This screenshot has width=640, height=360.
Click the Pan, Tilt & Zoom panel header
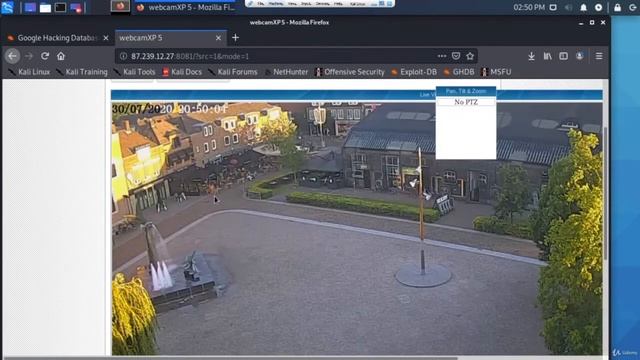click(466, 91)
